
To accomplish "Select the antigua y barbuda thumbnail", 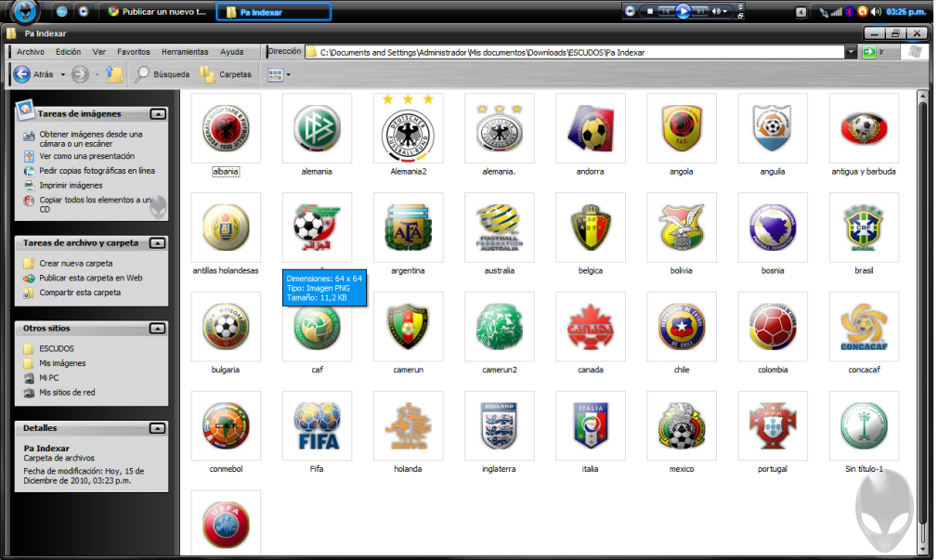I will (864, 128).
